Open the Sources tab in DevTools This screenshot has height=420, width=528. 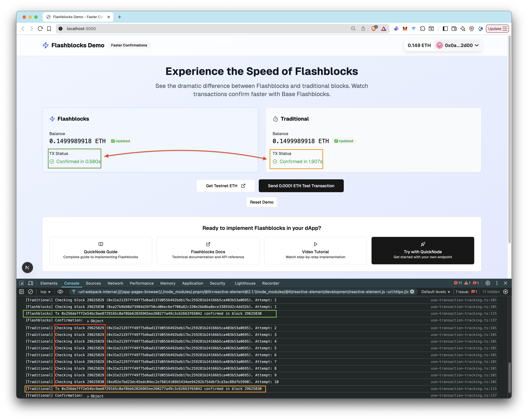click(93, 283)
